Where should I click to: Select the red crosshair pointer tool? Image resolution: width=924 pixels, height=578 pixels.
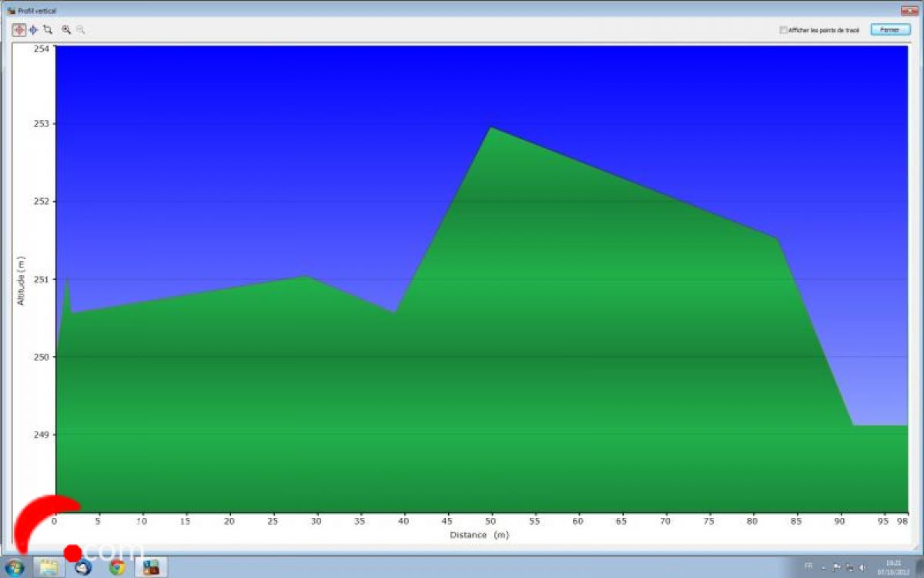click(x=19, y=29)
